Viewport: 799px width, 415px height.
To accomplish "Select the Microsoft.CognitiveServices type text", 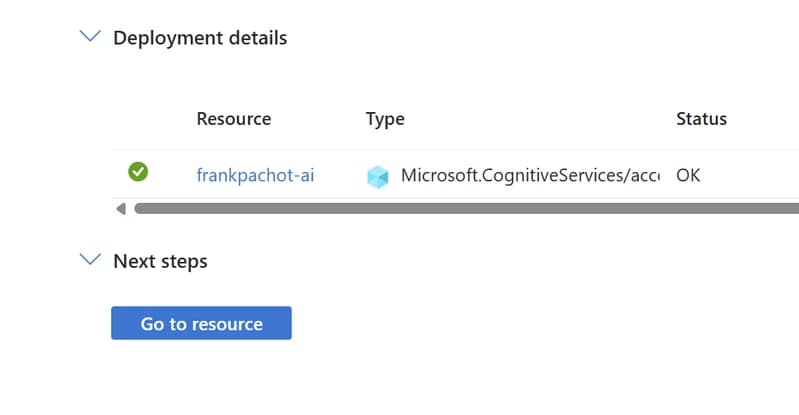I will click(530, 175).
